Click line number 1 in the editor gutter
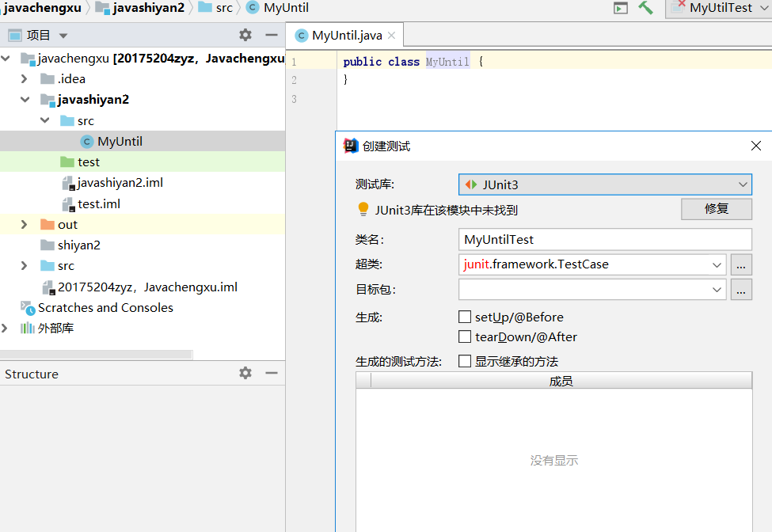Viewport: 772px width, 532px height. pyautogui.click(x=294, y=62)
